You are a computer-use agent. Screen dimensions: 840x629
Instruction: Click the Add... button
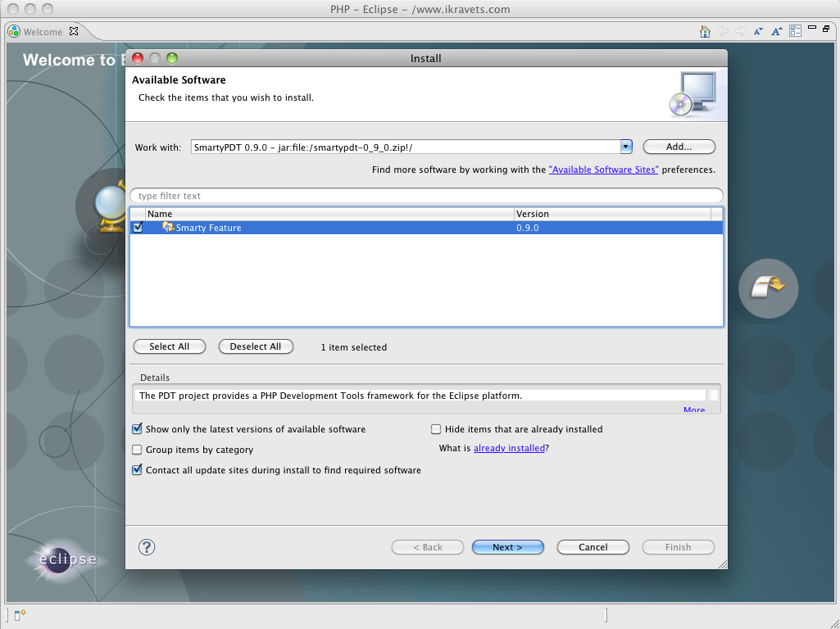coord(679,147)
